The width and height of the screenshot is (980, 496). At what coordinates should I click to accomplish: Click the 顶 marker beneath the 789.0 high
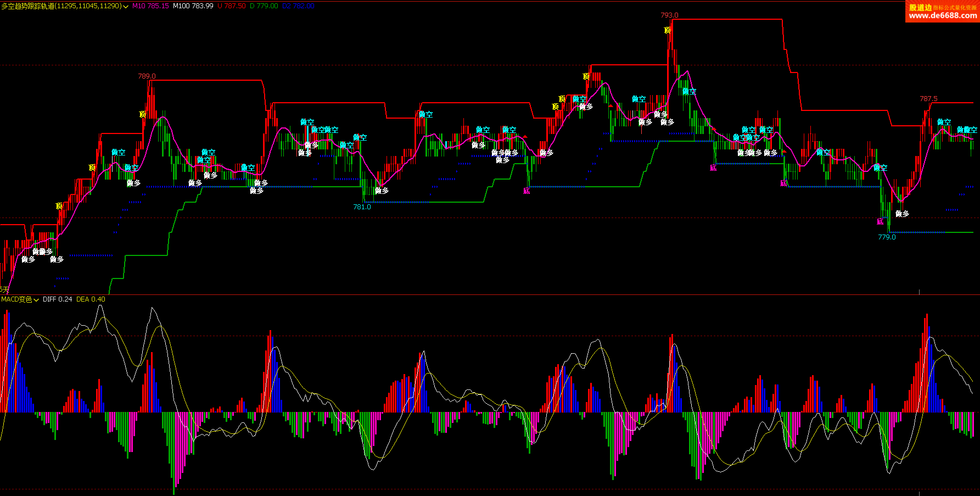[142, 114]
